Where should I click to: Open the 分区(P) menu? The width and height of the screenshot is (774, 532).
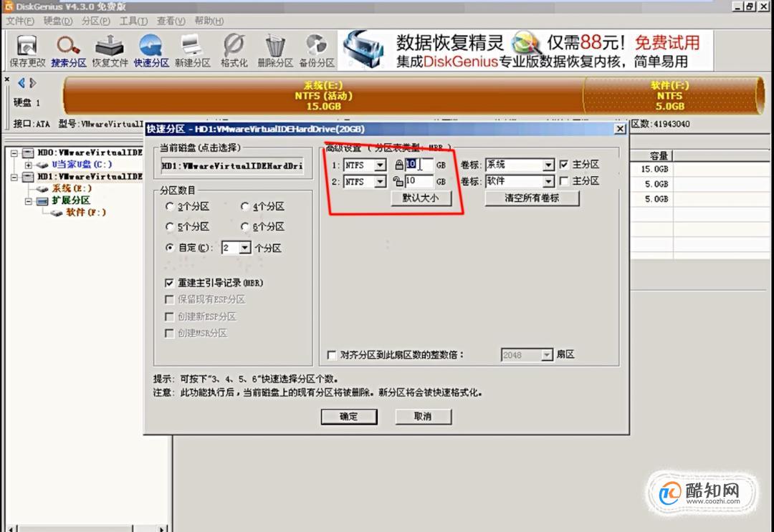[96, 21]
